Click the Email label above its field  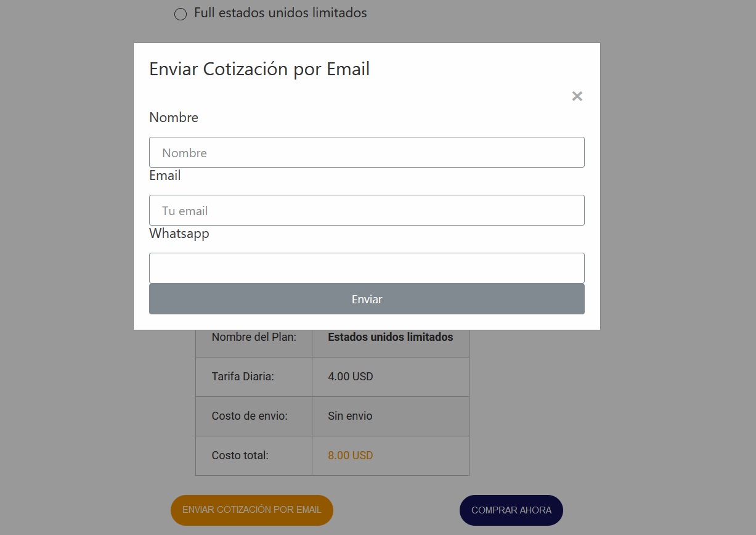coord(165,175)
